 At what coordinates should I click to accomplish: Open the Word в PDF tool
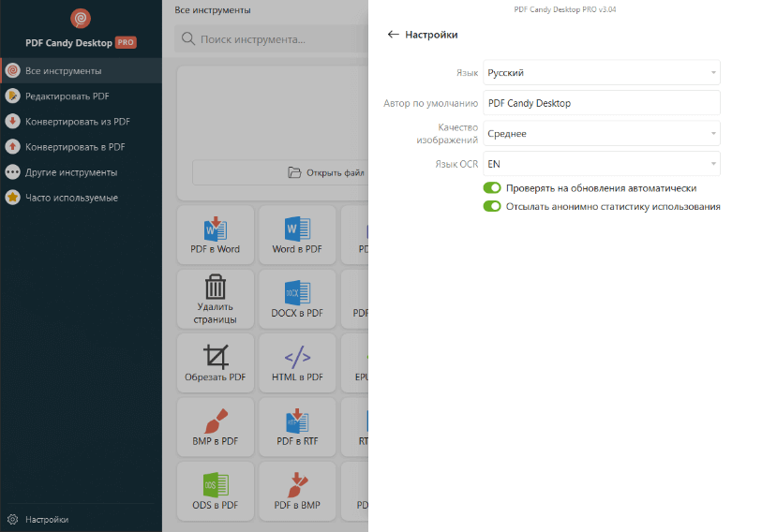pos(297,235)
